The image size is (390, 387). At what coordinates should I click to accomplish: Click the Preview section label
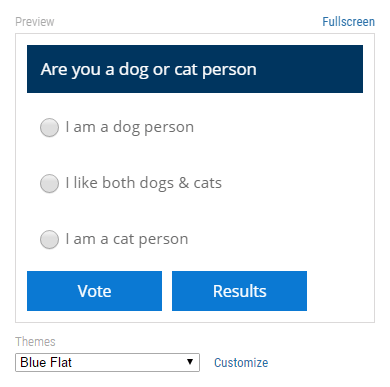point(35,22)
